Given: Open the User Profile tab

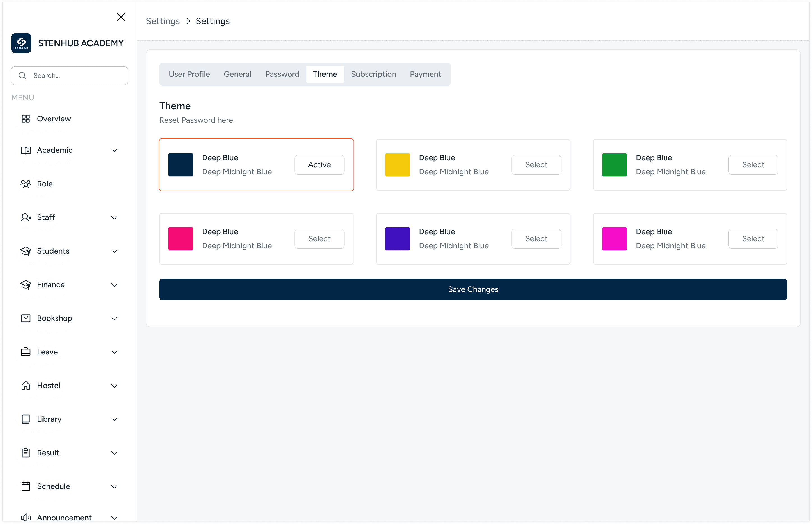Looking at the screenshot, I should [x=189, y=74].
